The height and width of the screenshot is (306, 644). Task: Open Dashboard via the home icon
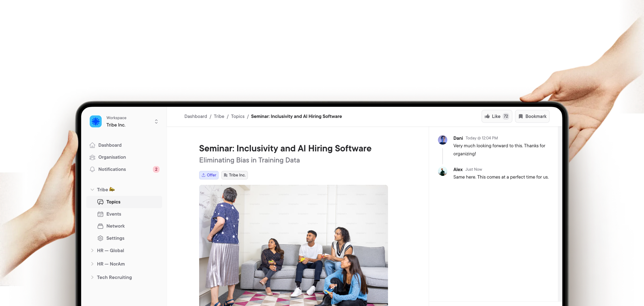pyautogui.click(x=92, y=145)
